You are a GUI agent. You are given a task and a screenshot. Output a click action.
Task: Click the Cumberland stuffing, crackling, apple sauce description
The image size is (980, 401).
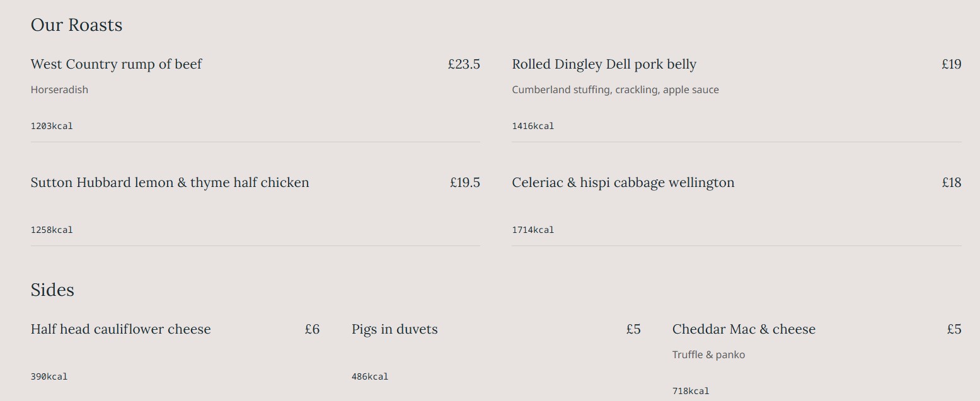tap(615, 90)
